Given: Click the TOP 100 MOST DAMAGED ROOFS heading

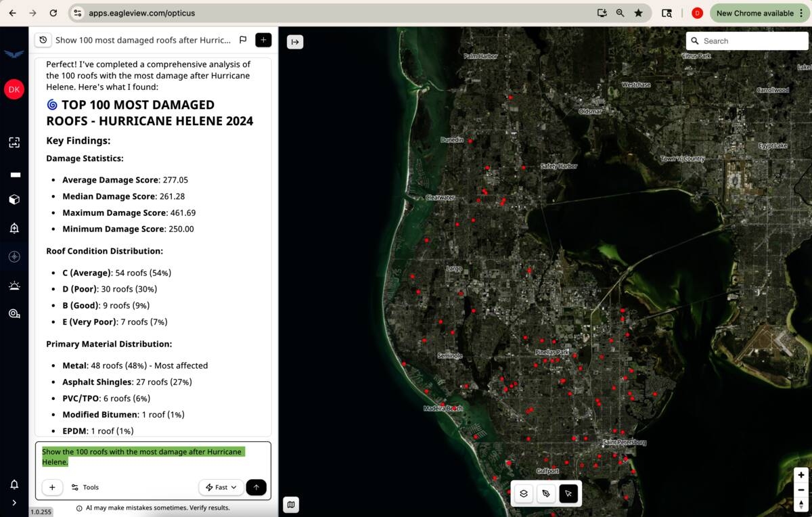Looking at the screenshot, I should tap(150, 113).
